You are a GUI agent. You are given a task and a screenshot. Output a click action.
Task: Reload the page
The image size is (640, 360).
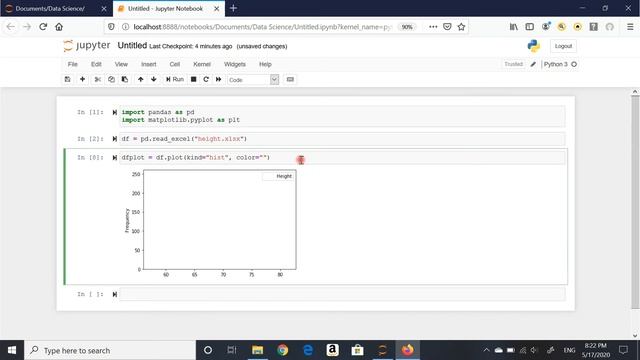coord(43,27)
